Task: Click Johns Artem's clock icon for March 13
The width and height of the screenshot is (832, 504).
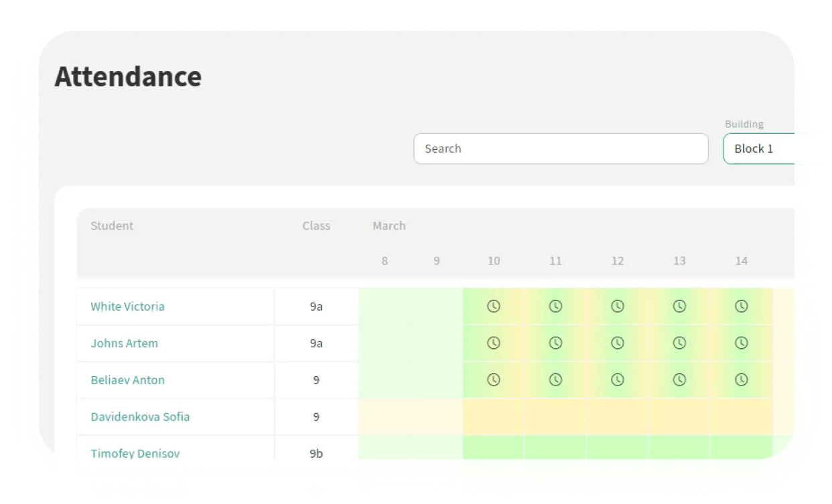Action: [679, 343]
